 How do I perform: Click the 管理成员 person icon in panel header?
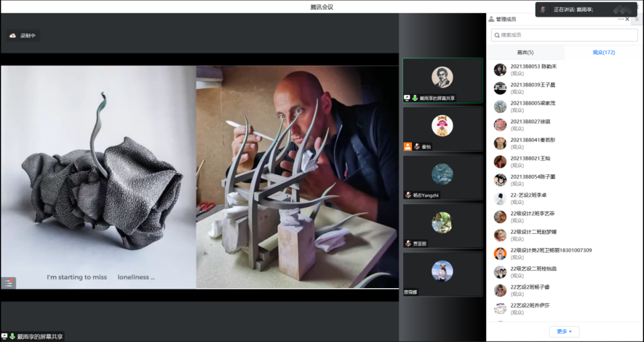[492, 19]
